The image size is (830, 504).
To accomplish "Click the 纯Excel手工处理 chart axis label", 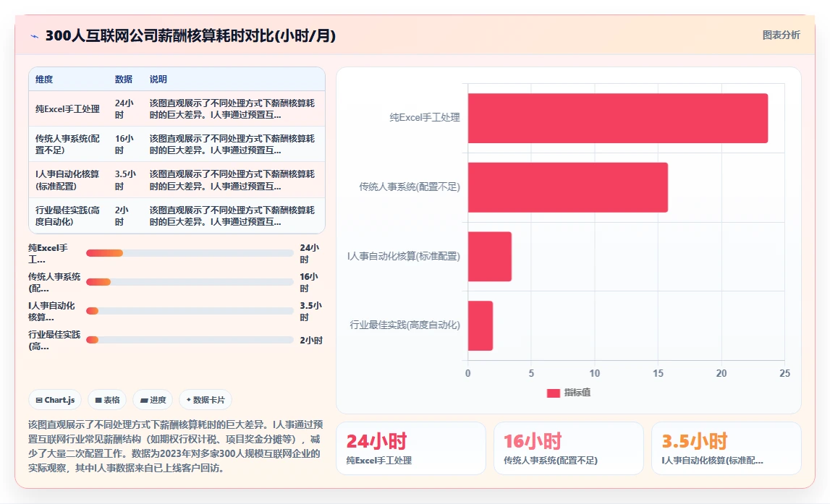I will tap(425, 117).
